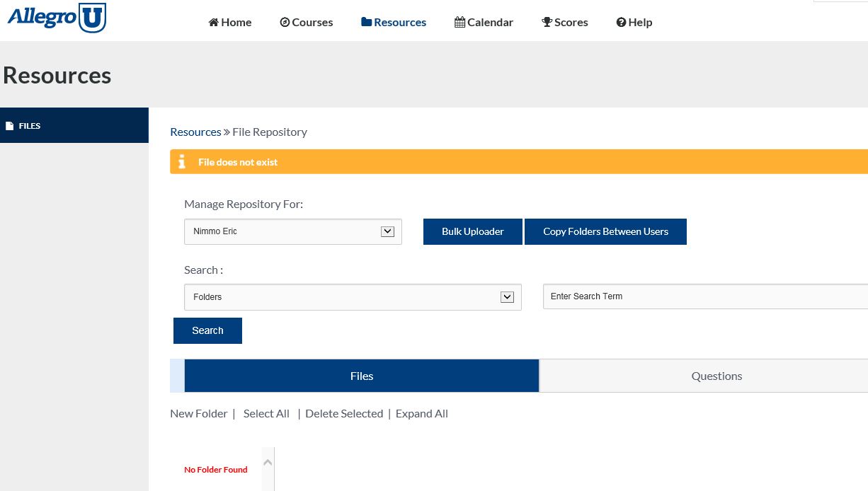This screenshot has height=491, width=868.
Task: Click the AllegroU logo
Action: tap(57, 18)
